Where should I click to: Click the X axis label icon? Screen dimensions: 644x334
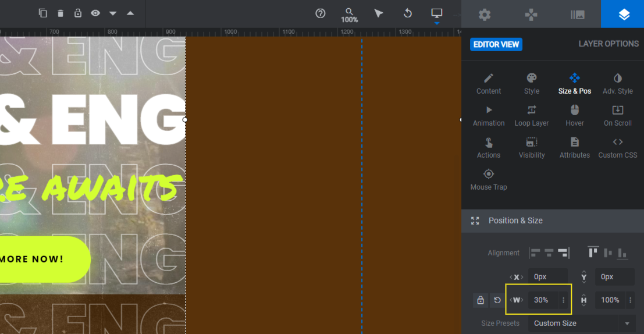(516, 278)
